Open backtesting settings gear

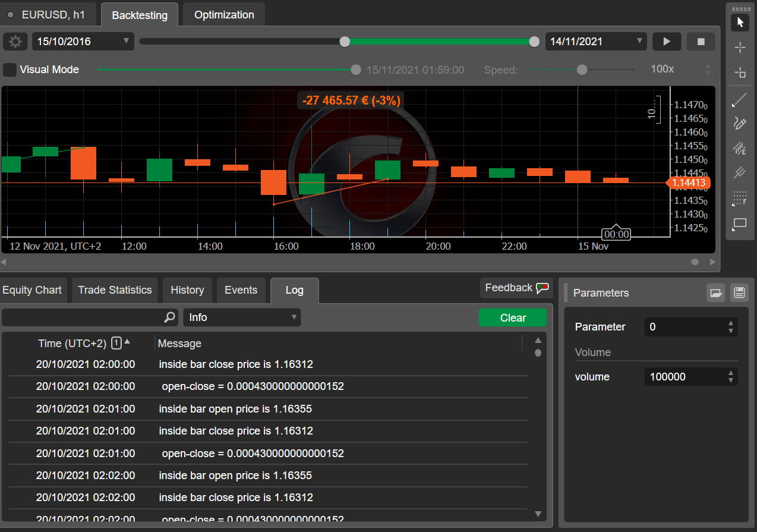click(15, 42)
